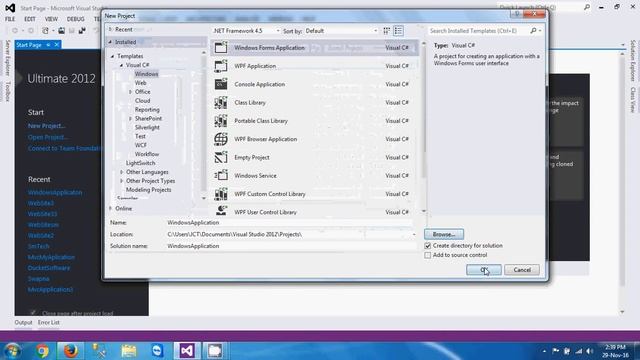Click the OK button
This screenshot has height=360, width=640.
point(484,270)
